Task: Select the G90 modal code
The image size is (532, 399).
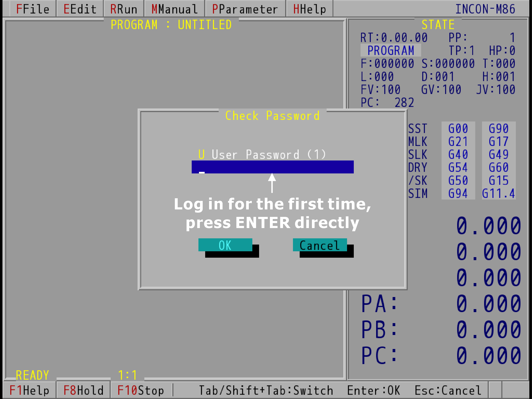Action: tap(498, 128)
